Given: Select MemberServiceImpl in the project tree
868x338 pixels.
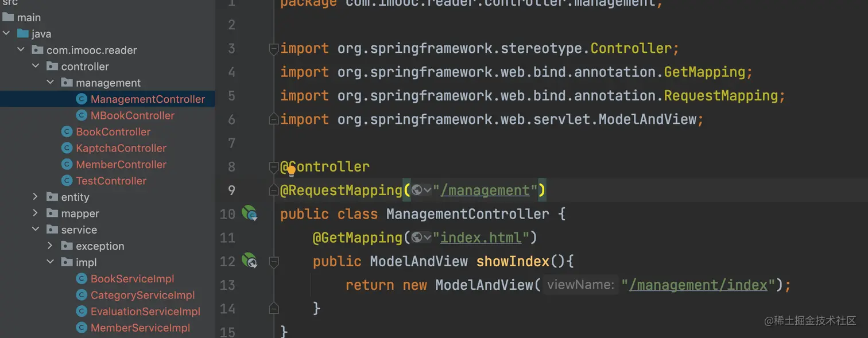Looking at the screenshot, I should [140, 328].
